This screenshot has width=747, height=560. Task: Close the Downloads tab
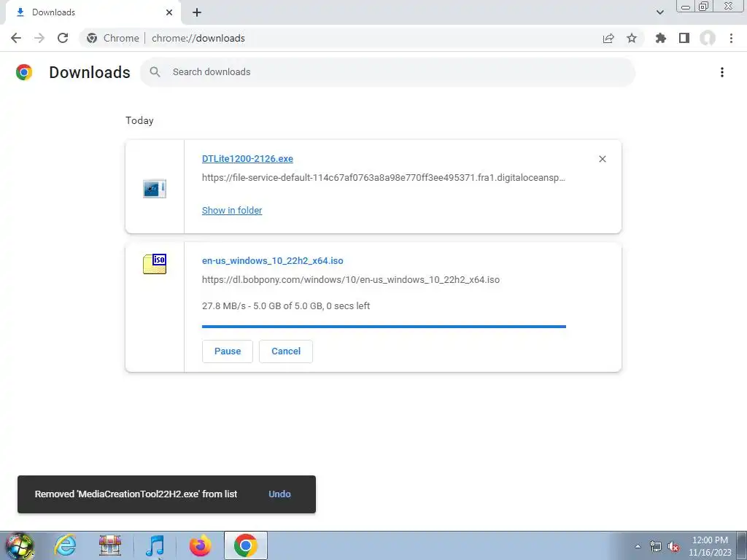(169, 12)
